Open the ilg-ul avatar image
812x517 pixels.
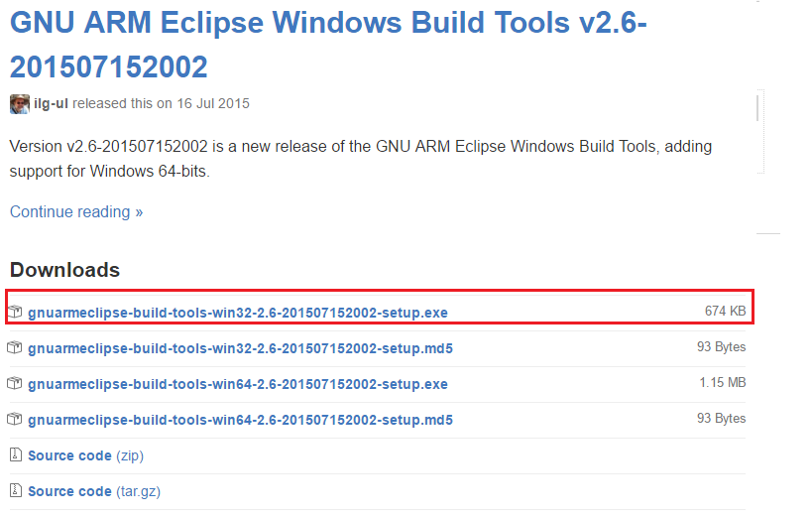point(20,103)
